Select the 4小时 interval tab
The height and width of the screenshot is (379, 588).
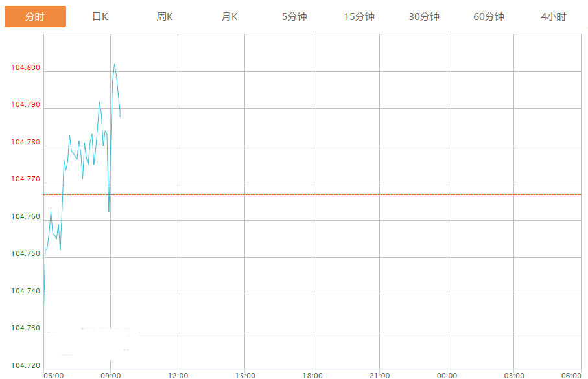(553, 17)
